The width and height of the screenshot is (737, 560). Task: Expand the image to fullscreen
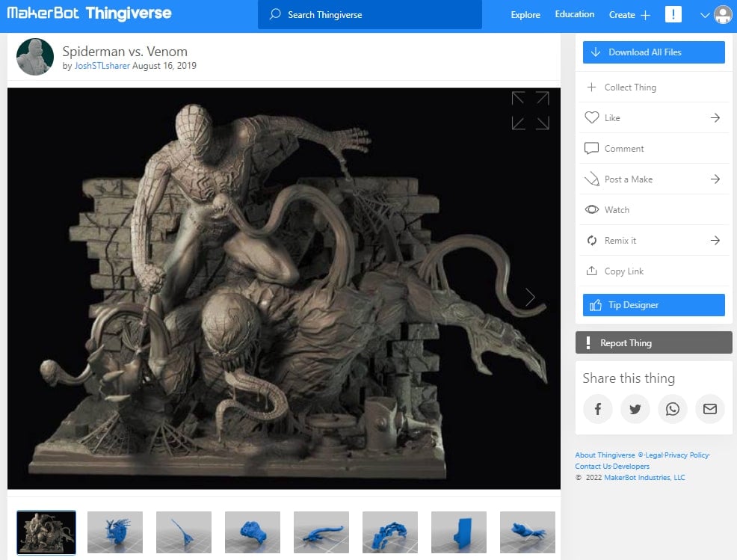pyautogui.click(x=530, y=111)
